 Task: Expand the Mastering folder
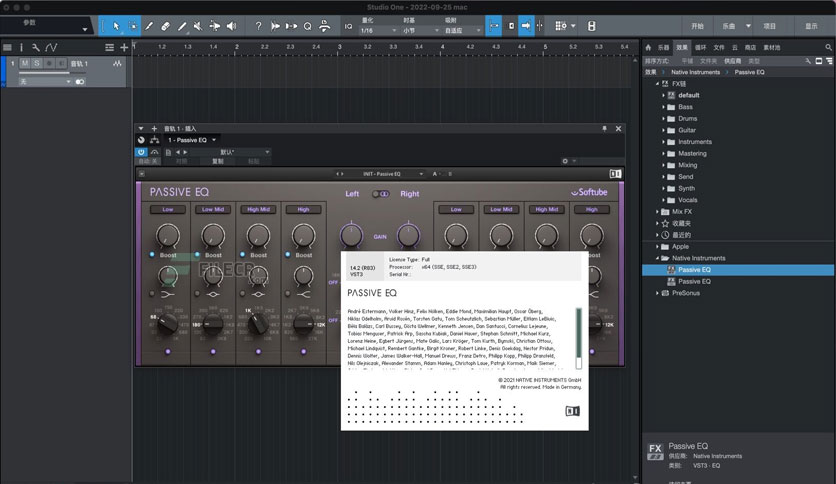point(664,154)
